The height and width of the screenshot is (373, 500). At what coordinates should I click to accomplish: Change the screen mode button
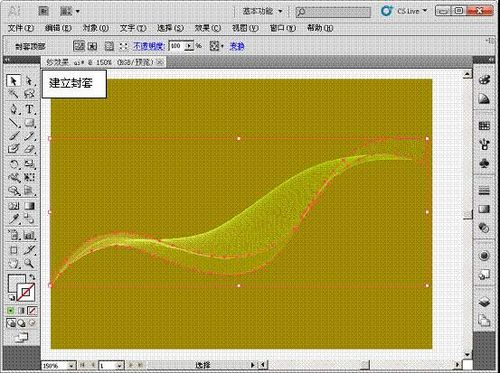[21, 337]
